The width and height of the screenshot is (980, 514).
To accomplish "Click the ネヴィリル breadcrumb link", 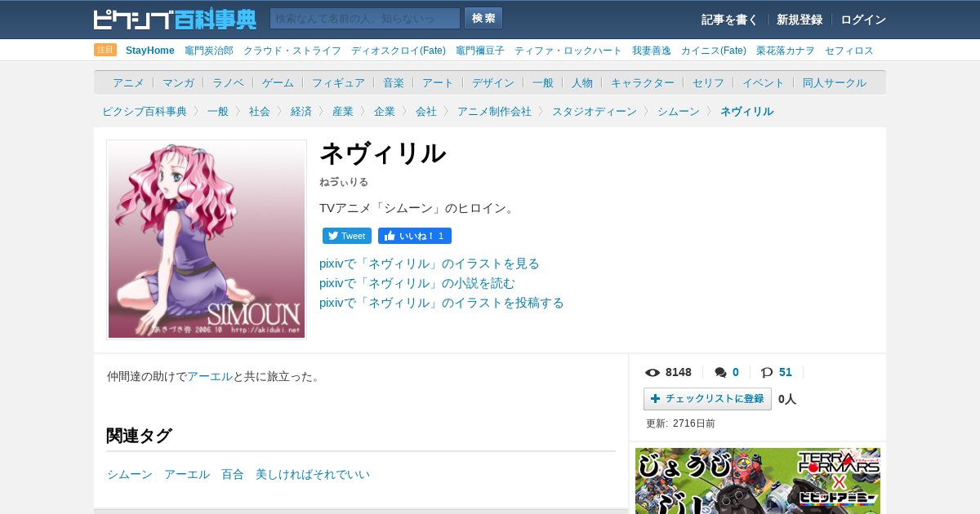I will 746,111.
